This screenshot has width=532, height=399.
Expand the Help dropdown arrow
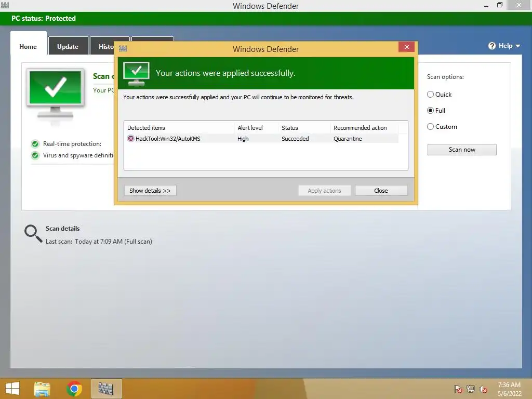click(518, 46)
